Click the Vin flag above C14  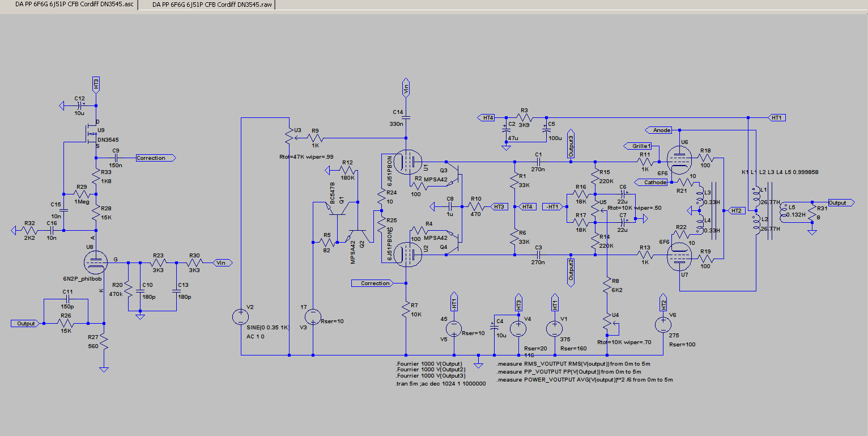coord(406,87)
